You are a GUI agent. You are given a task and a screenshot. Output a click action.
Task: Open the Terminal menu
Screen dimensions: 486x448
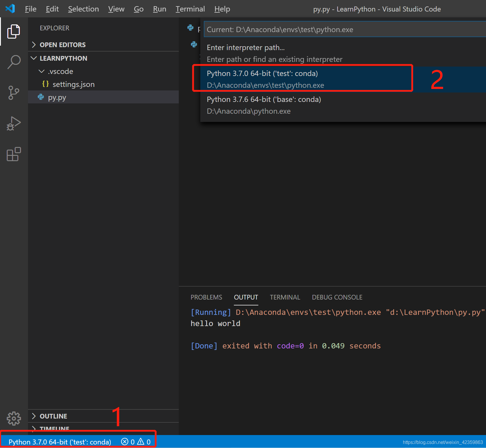pos(190,9)
